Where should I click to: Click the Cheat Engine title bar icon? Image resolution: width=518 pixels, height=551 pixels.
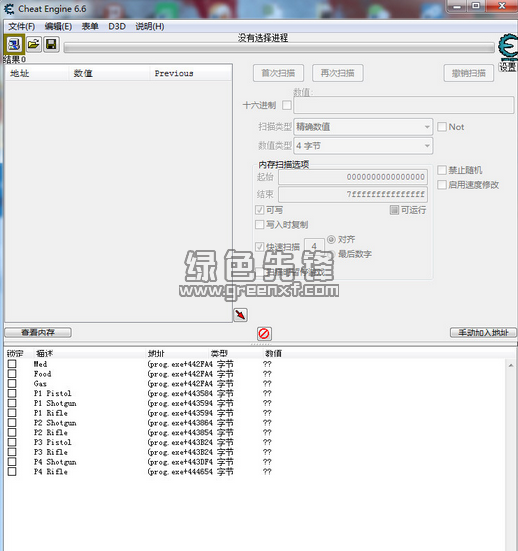point(9,9)
